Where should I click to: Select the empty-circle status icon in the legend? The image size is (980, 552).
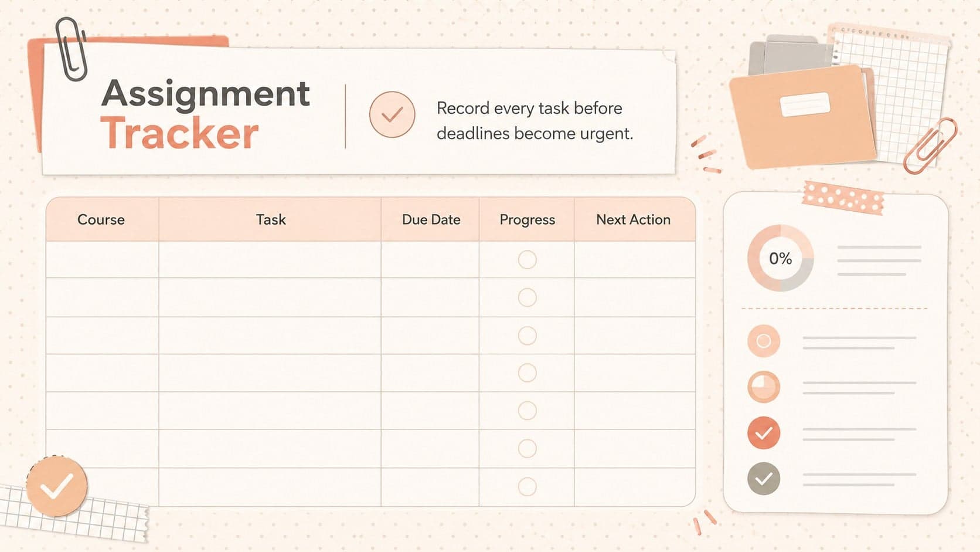coord(764,341)
